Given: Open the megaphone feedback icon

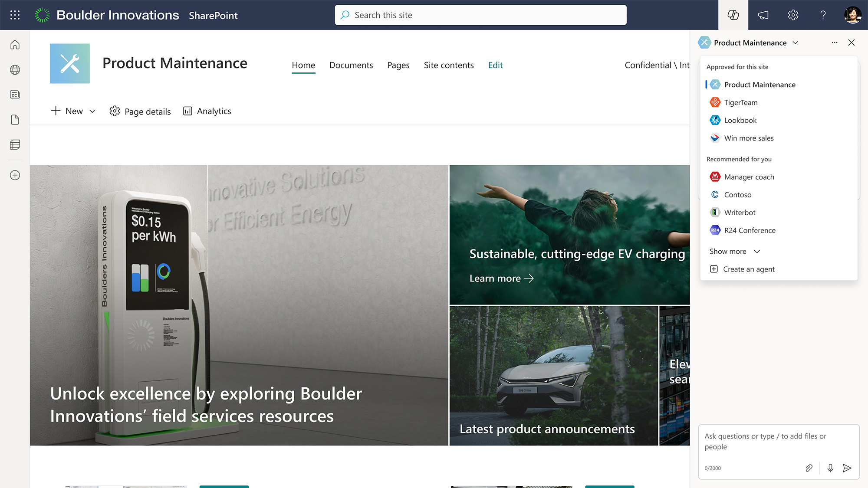Looking at the screenshot, I should [763, 15].
